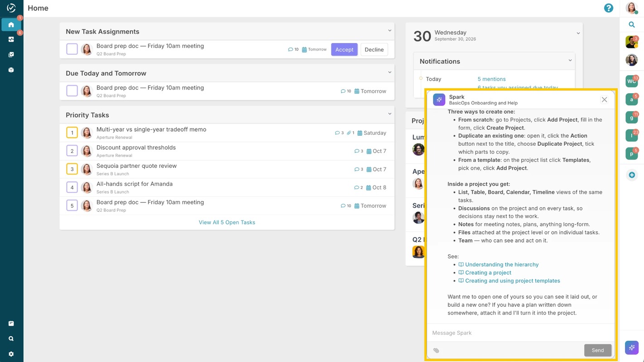Open the Home icon in left sidebar

click(11, 24)
